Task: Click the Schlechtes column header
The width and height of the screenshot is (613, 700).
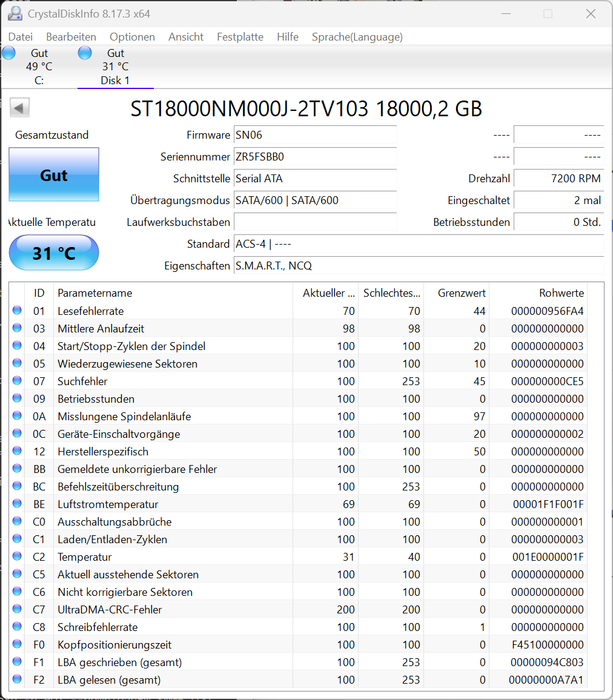Action: (x=391, y=293)
